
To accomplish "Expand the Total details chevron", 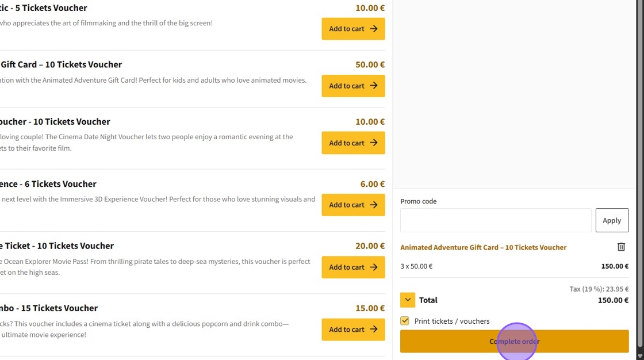I will [x=408, y=300].
